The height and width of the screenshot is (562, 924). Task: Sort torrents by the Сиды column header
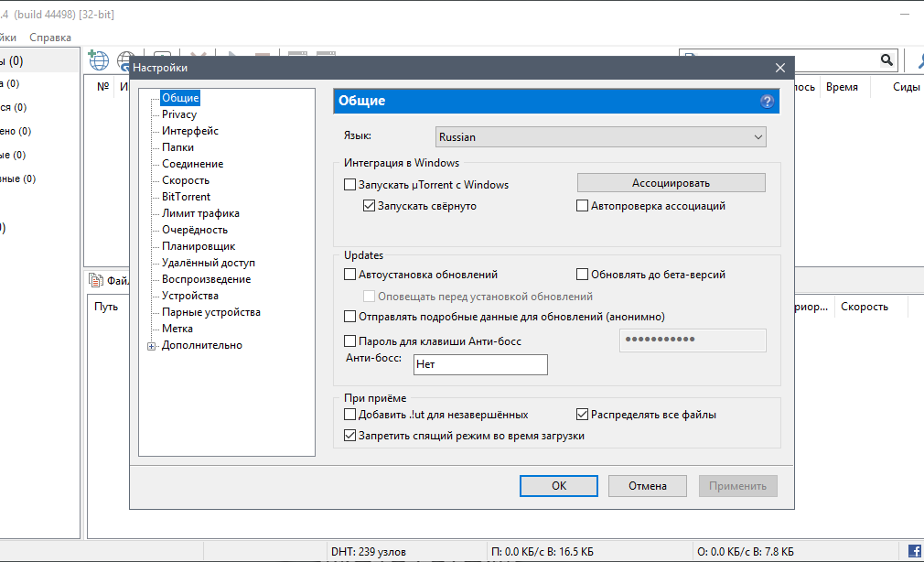(x=906, y=87)
